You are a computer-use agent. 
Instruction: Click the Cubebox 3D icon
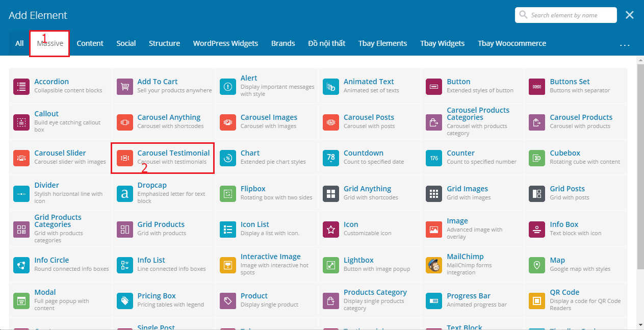click(x=537, y=158)
